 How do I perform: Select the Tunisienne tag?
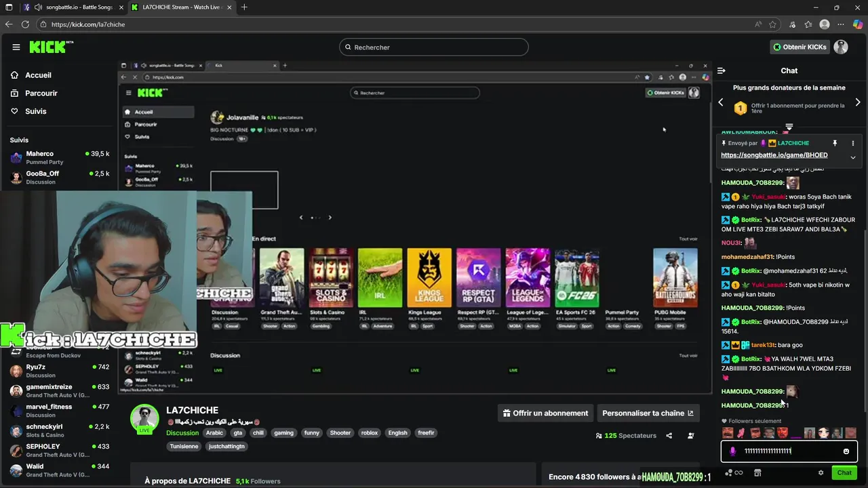[x=184, y=447]
